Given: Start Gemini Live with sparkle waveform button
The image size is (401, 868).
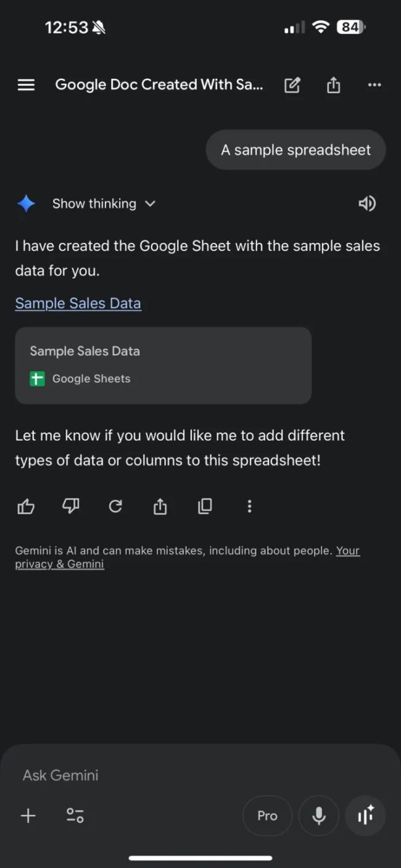Looking at the screenshot, I should (x=366, y=816).
